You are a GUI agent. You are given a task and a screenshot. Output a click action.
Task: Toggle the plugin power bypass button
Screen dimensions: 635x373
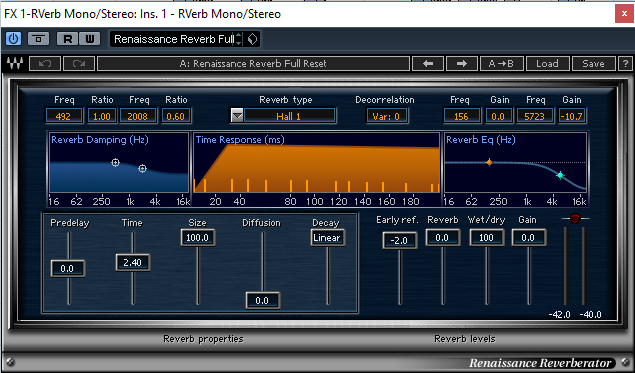click(14, 39)
